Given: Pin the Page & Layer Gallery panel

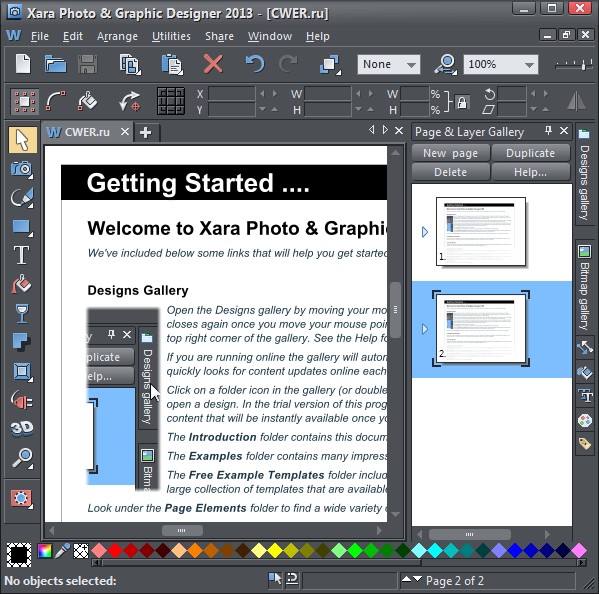Looking at the screenshot, I should coord(549,131).
